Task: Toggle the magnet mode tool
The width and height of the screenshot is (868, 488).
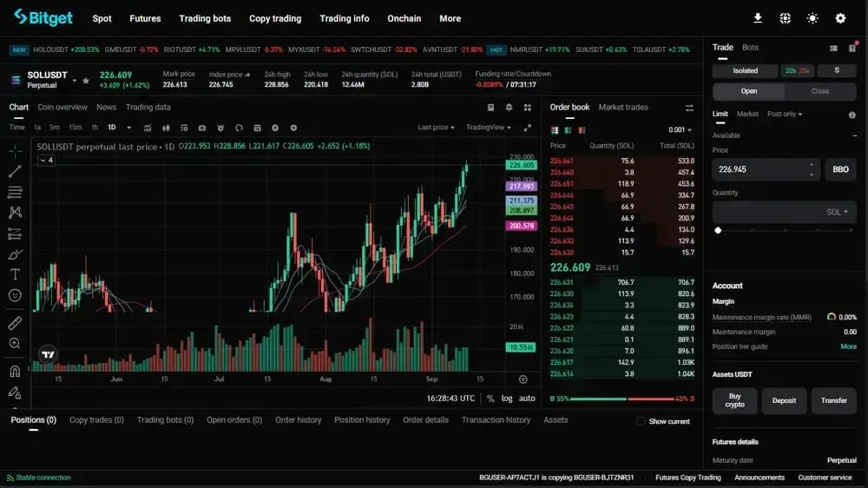Action: (15, 371)
